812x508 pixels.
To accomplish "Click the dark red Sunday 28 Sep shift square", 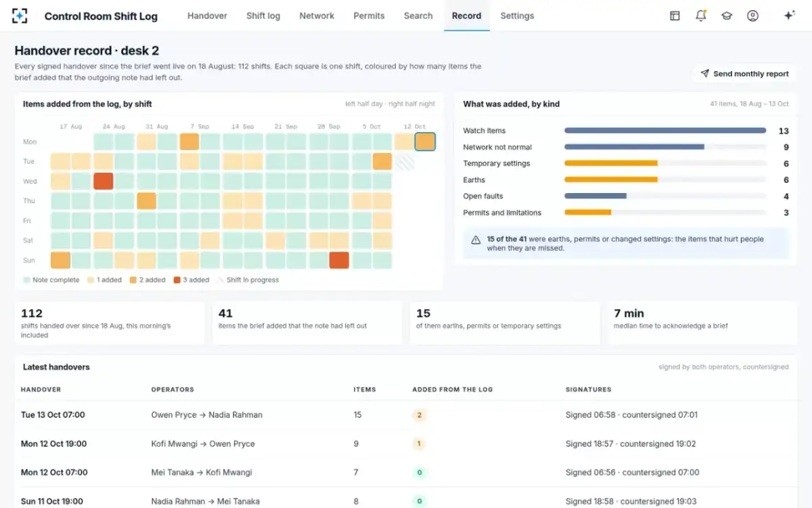I will (x=339, y=260).
